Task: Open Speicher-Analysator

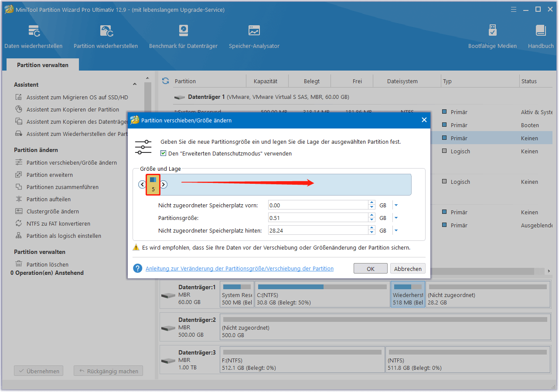Action: [254, 37]
